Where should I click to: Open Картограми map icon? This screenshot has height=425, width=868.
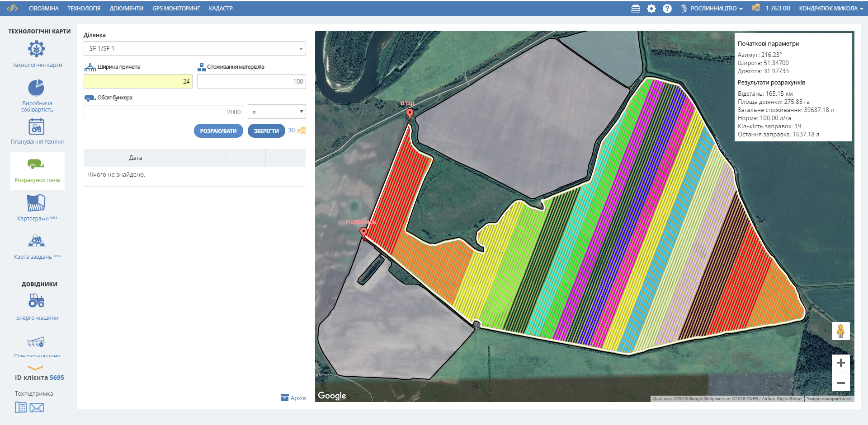[x=36, y=203]
